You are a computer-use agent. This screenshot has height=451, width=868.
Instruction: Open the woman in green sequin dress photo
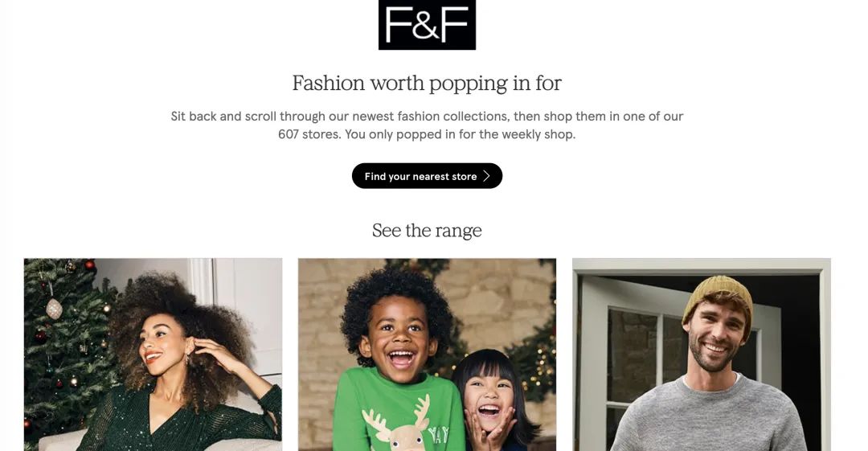[x=153, y=355]
